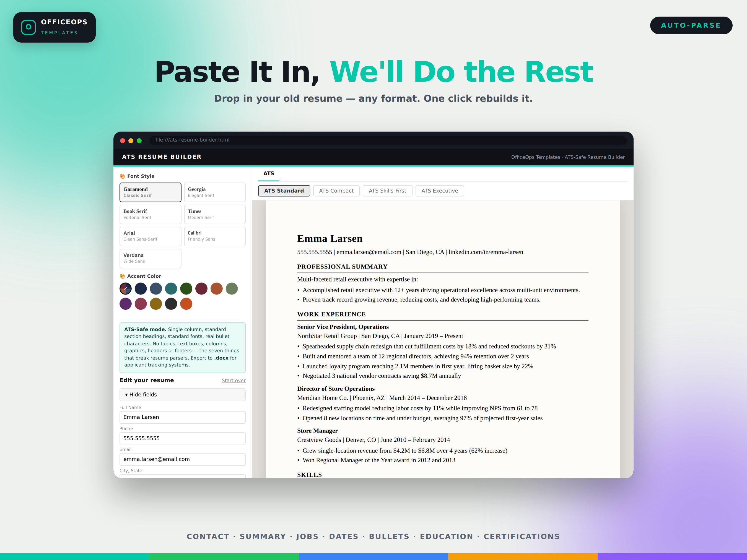Image resolution: width=747 pixels, height=560 pixels.
Task: Pick the slate blue accent color
Action: [156, 289]
